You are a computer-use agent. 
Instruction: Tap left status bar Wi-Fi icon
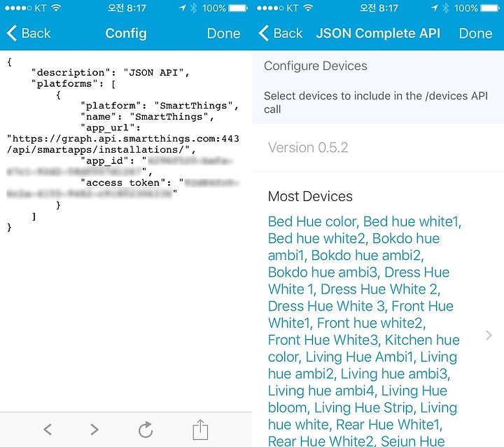coord(56,8)
